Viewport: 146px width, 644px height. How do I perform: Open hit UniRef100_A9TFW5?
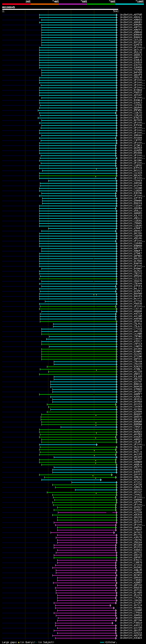point(131,15)
